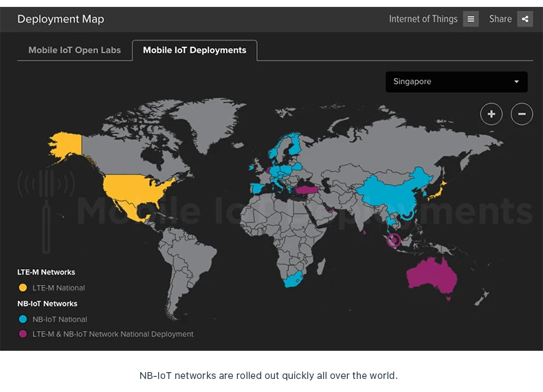Switch to Mobile IoT Open Labs tab
The width and height of the screenshot is (543, 392).
[74, 50]
